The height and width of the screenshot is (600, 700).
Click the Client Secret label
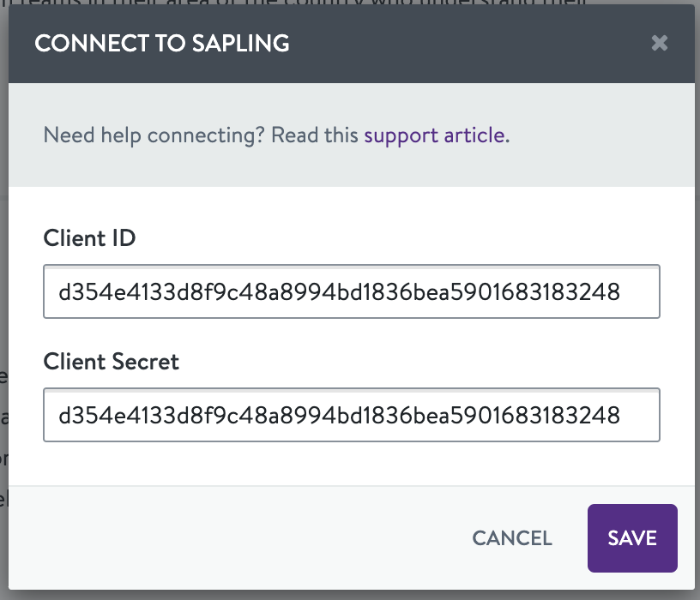[111, 362]
